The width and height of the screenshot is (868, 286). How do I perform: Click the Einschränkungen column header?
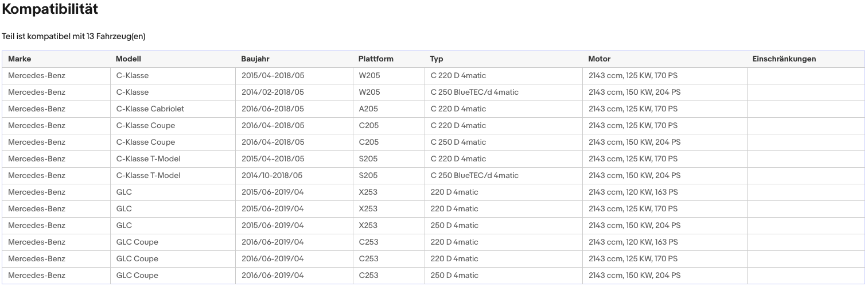click(x=784, y=59)
